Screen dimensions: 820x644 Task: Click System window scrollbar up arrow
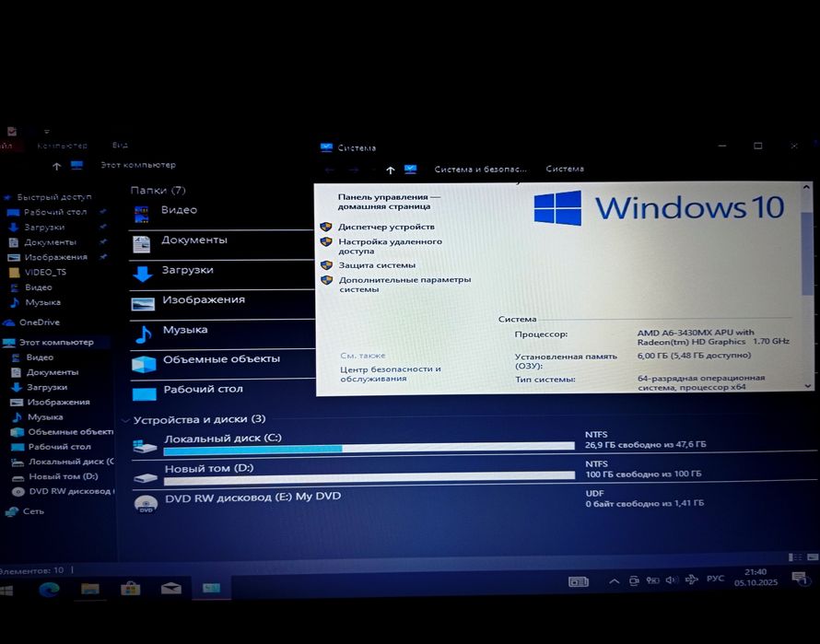[x=806, y=187]
